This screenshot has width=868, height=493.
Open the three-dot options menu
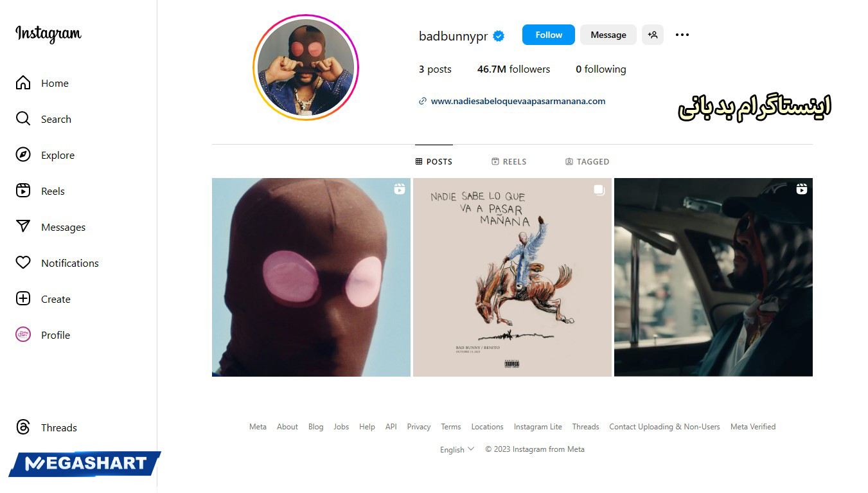tap(682, 35)
